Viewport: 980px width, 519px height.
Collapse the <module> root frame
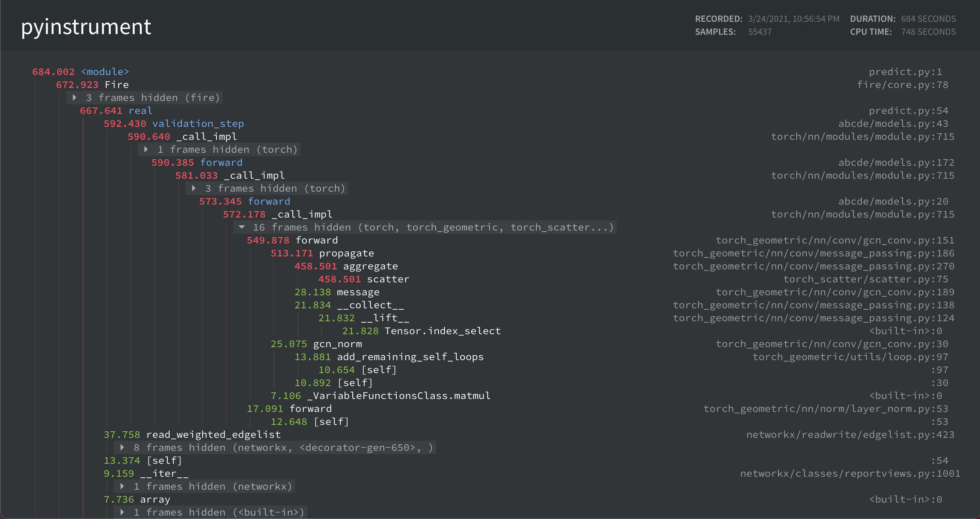[104, 72]
